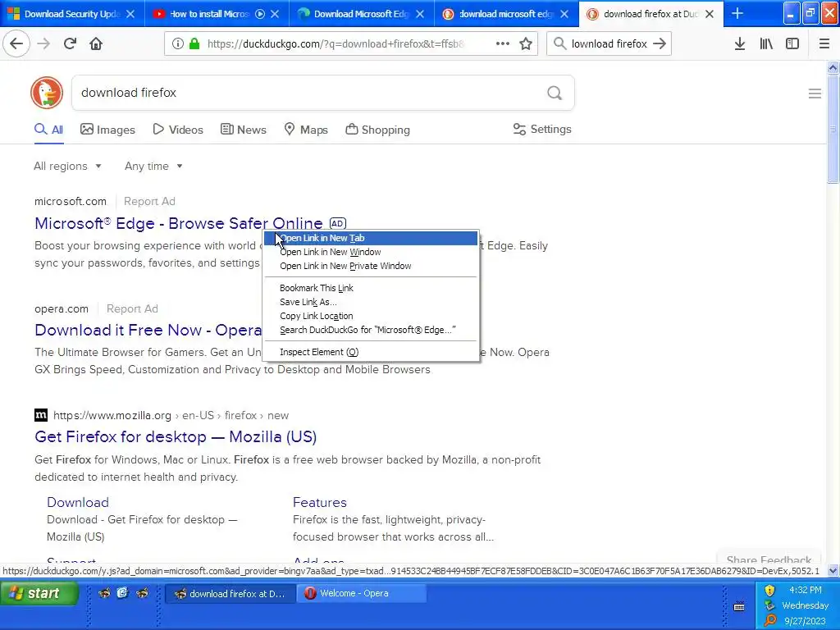
Task: Submit search bar query with arrow button
Action: coord(660,44)
